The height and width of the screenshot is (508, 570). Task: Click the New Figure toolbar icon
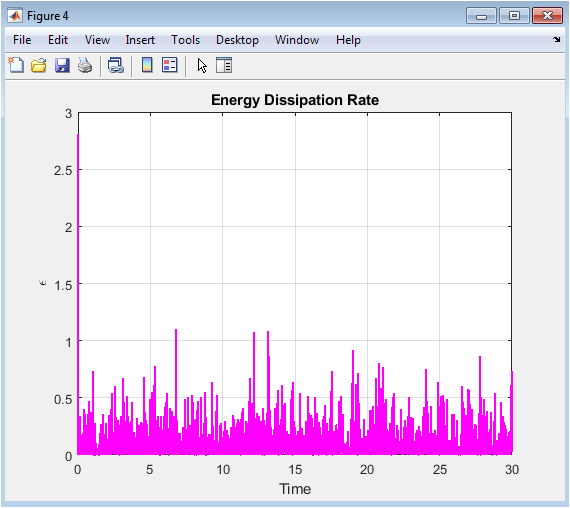click(16, 66)
